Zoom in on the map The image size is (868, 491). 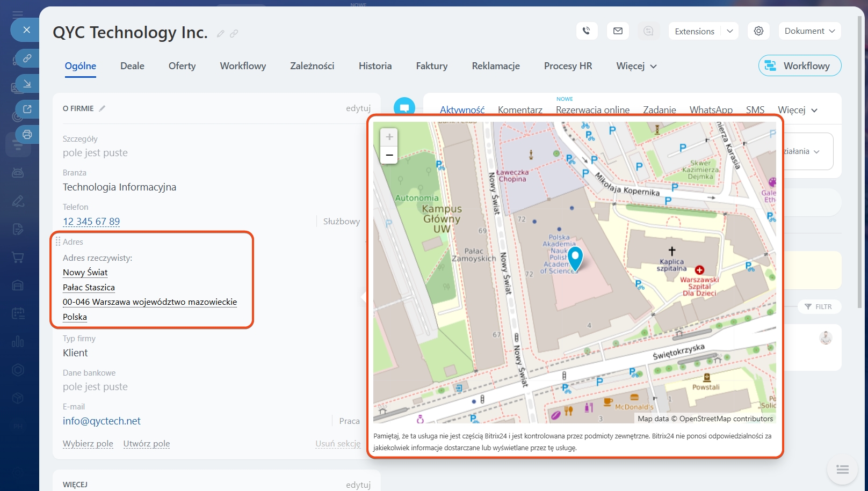tap(389, 137)
